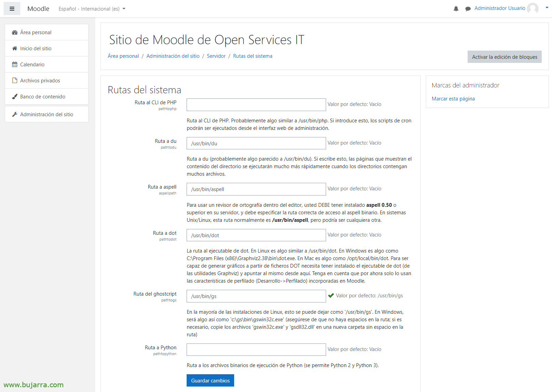This screenshot has height=392, width=552.
Task: Click the pathtodu setting name
Action: pos(169,148)
